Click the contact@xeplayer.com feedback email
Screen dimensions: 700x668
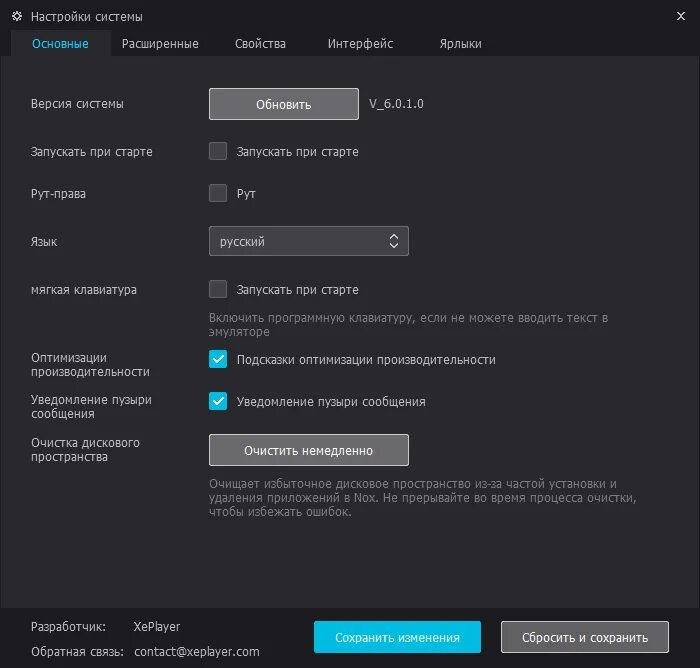(x=197, y=651)
